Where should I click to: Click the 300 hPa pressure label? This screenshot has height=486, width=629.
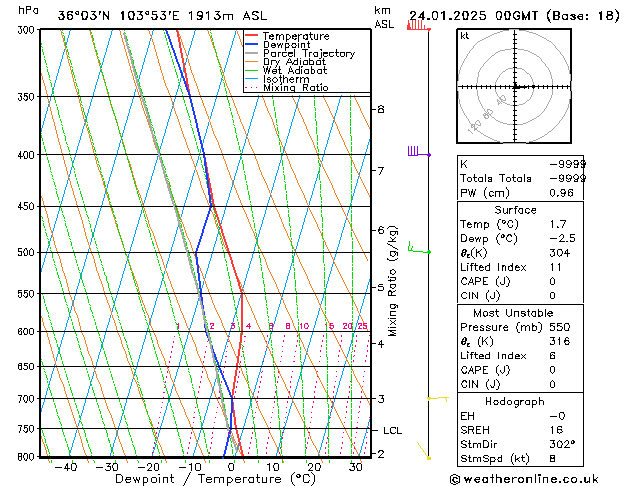point(28,30)
